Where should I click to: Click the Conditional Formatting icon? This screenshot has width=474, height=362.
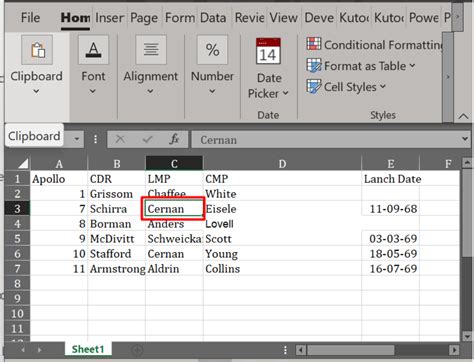314,44
